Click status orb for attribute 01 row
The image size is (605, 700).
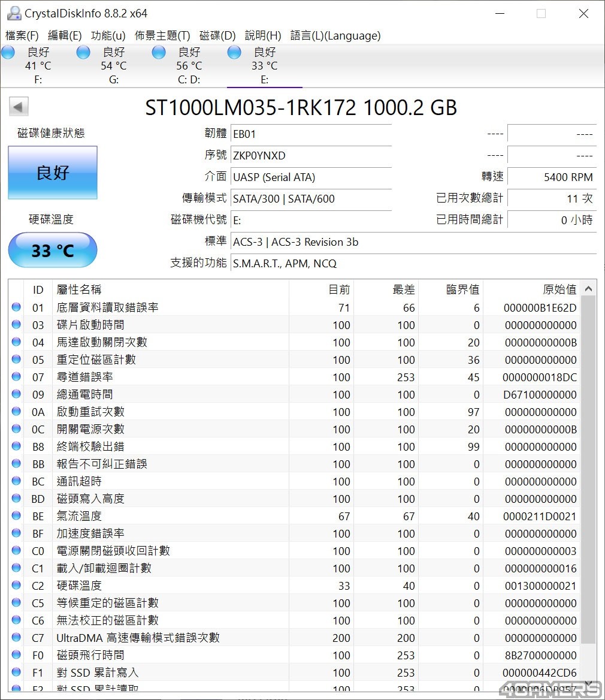click(16, 307)
